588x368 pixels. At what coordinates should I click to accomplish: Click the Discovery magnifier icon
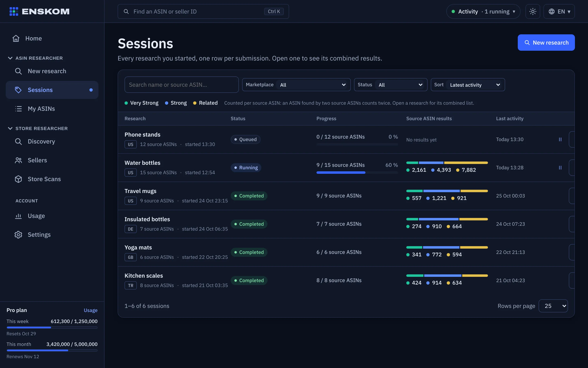pyautogui.click(x=18, y=141)
